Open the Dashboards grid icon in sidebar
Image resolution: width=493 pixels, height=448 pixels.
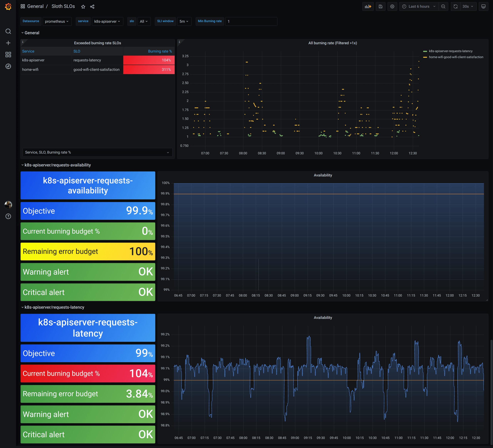tap(8, 55)
